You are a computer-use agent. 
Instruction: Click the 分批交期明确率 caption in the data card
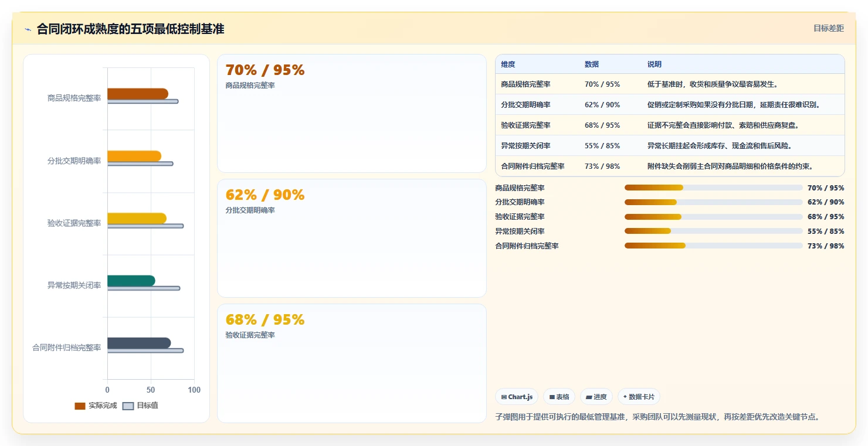(x=250, y=210)
